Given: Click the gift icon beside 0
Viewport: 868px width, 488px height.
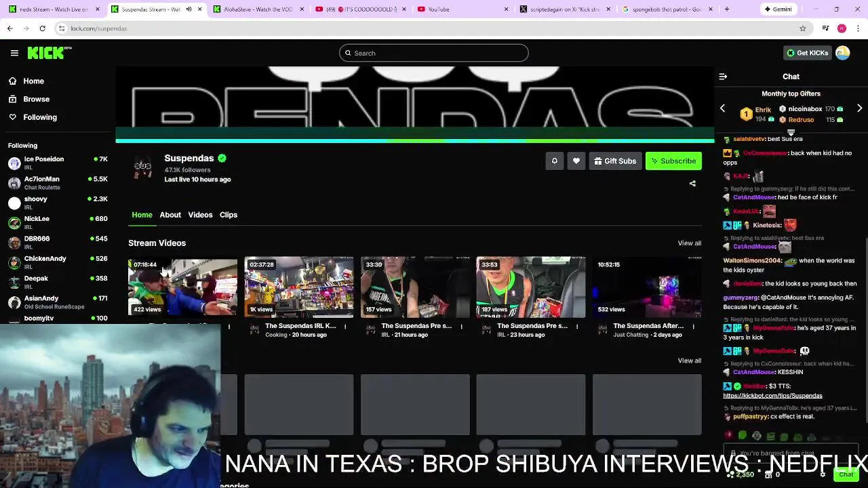Looking at the screenshot, I should pos(768,474).
